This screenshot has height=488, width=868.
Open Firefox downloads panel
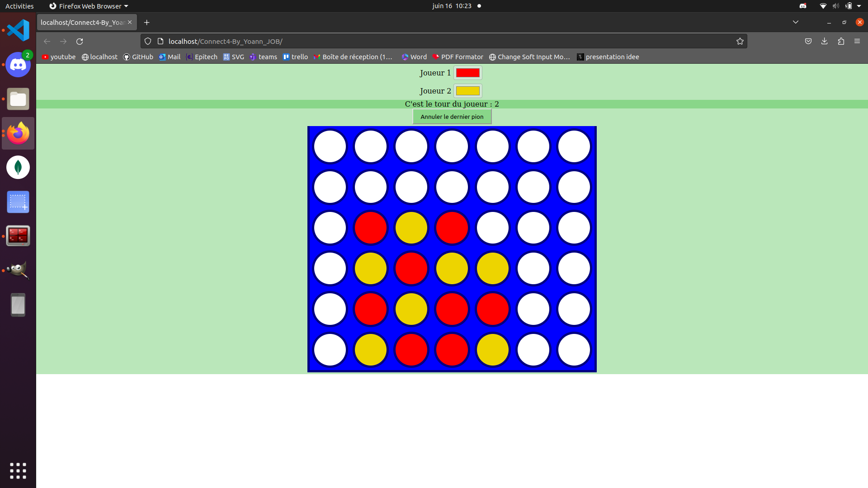point(825,41)
